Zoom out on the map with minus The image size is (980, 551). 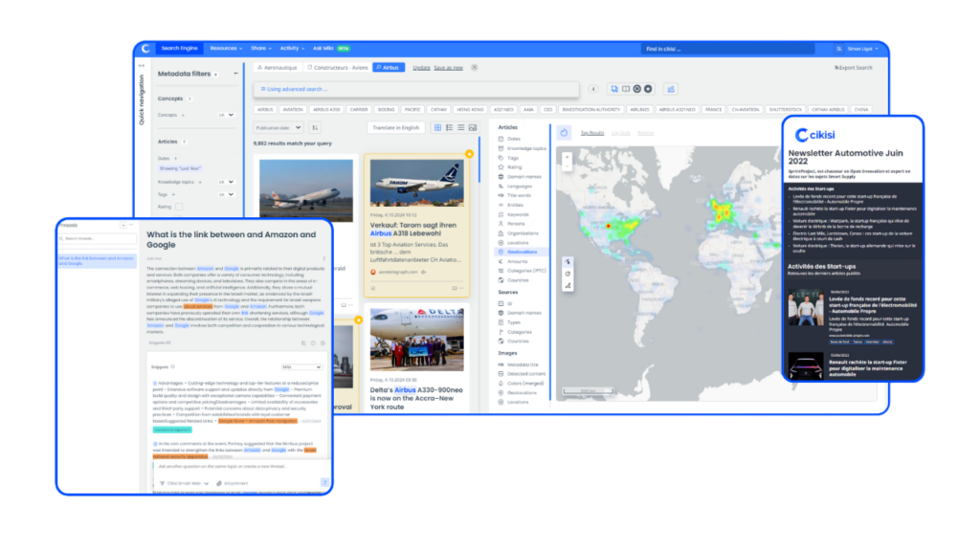click(567, 165)
